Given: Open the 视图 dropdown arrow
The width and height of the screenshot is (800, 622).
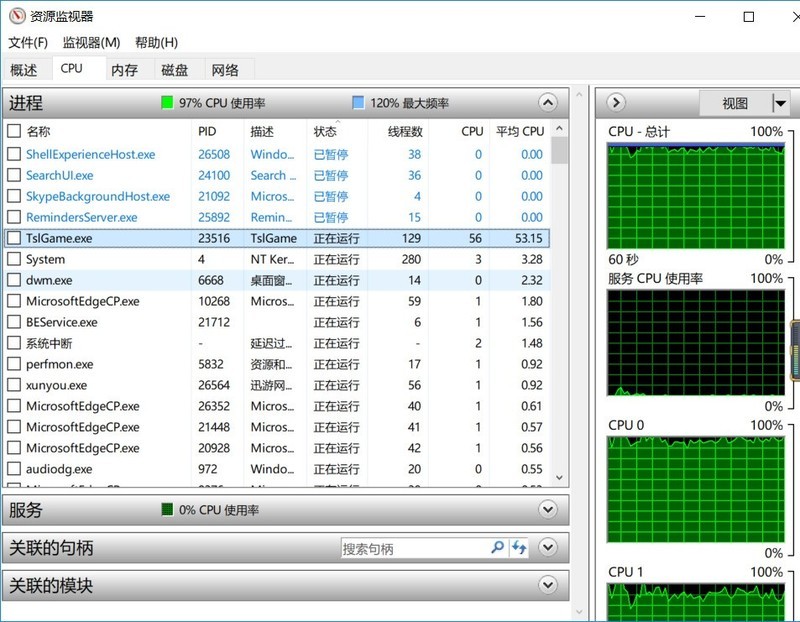Looking at the screenshot, I should [x=780, y=103].
